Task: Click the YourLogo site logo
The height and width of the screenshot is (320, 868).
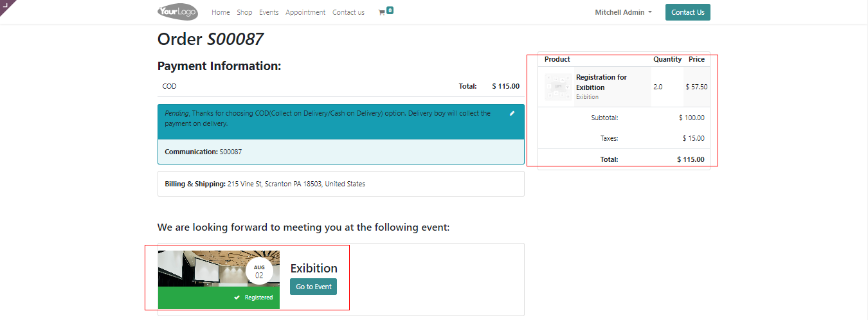Action: (177, 12)
